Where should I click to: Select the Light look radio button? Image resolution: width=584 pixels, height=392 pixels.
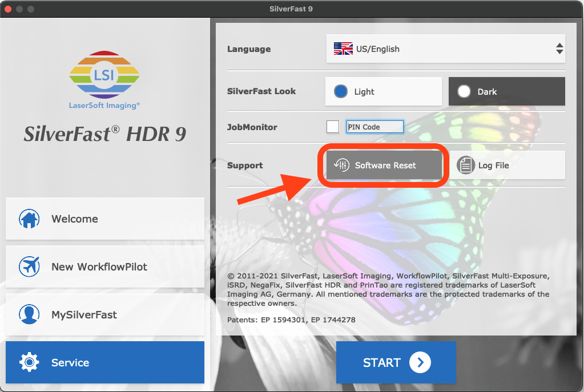[340, 91]
